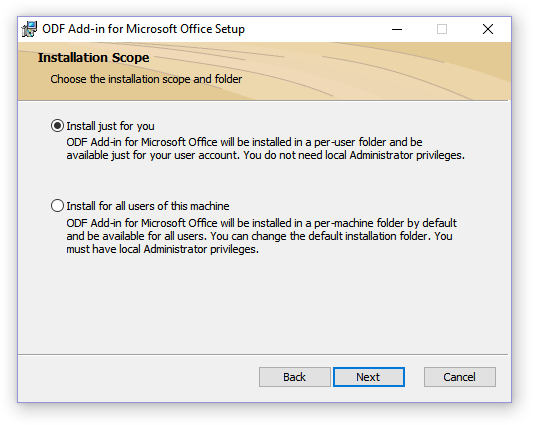Click 'Choose the installation scope and folder' subtitle
The image size is (533, 425).
pyautogui.click(x=146, y=79)
